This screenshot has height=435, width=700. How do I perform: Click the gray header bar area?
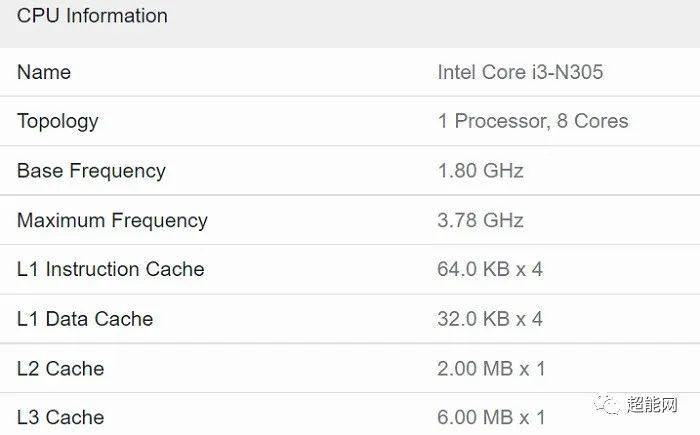pyautogui.click(x=350, y=24)
